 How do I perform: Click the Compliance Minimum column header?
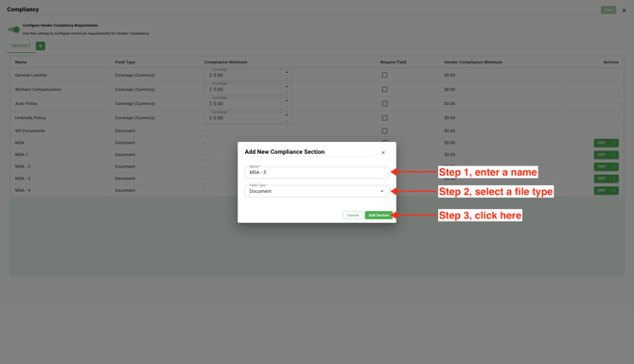click(x=225, y=62)
